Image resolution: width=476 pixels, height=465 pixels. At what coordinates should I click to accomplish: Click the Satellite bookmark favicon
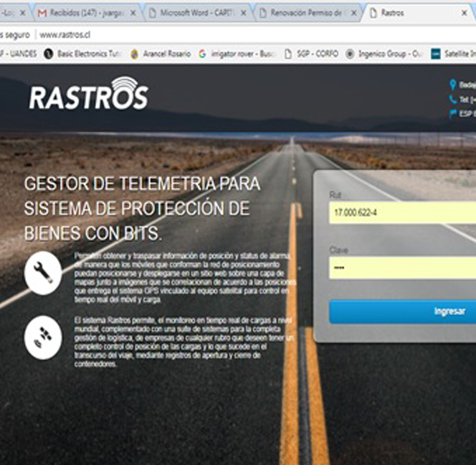click(x=436, y=54)
